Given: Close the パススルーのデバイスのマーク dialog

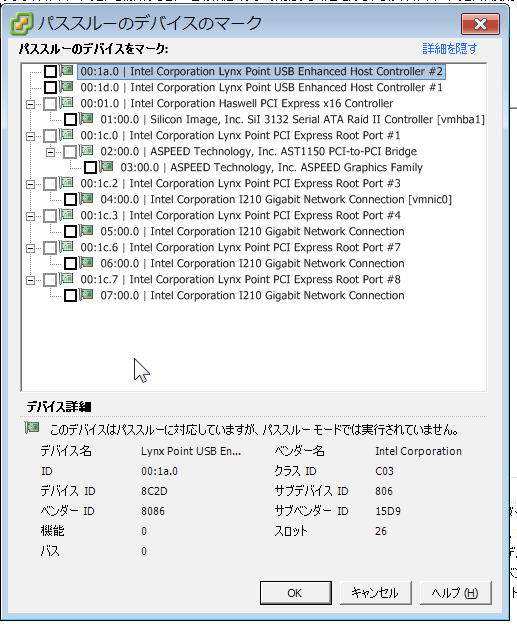Looking at the screenshot, I should pos(480,24).
